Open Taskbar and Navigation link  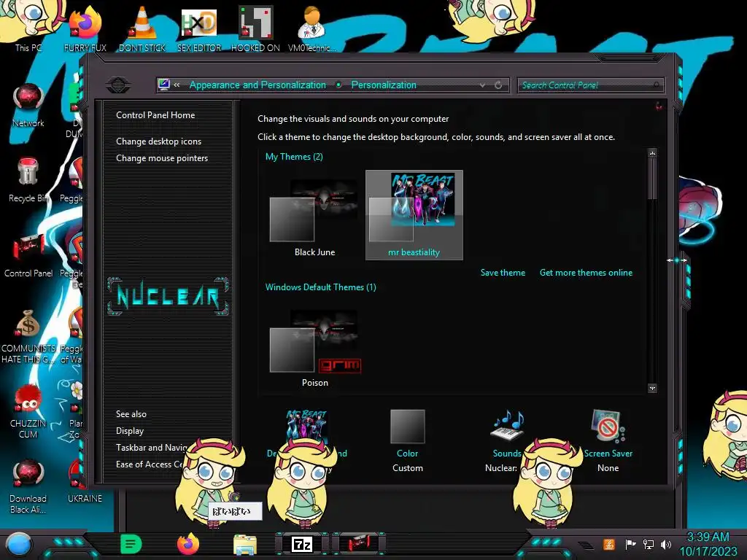pyautogui.click(x=152, y=448)
